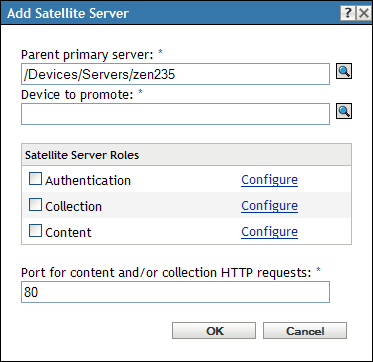The height and width of the screenshot is (362, 373).
Task: Click the Cancel button
Action: point(305,331)
